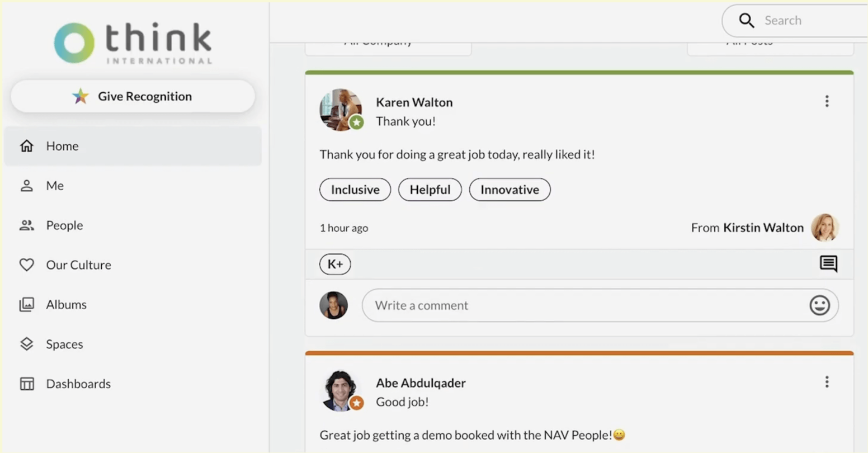Screen dimensions: 868x453
Task: Click the search magnifying glass icon
Action: (747, 21)
